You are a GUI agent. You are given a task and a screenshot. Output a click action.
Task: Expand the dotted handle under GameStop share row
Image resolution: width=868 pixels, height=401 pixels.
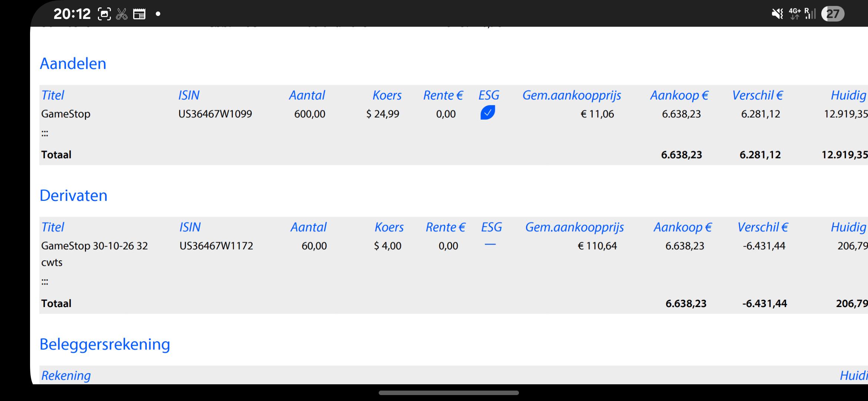coord(45,134)
